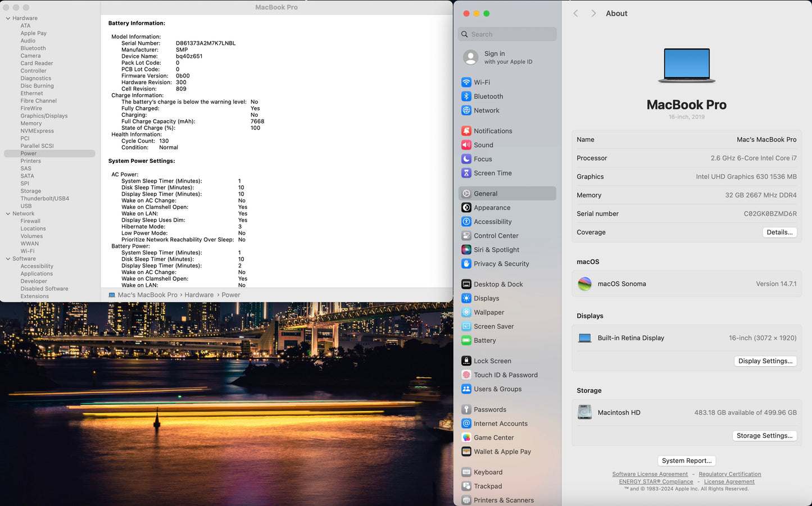The width and height of the screenshot is (812, 506).
Task: Open Touch ID & Password settings
Action: pyautogui.click(x=505, y=375)
